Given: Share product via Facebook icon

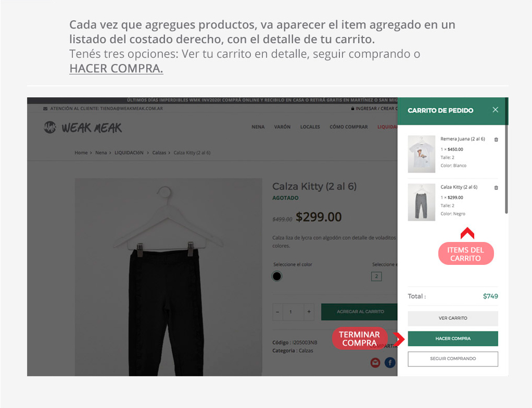Looking at the screenshot, I should [x=390, y=363].
